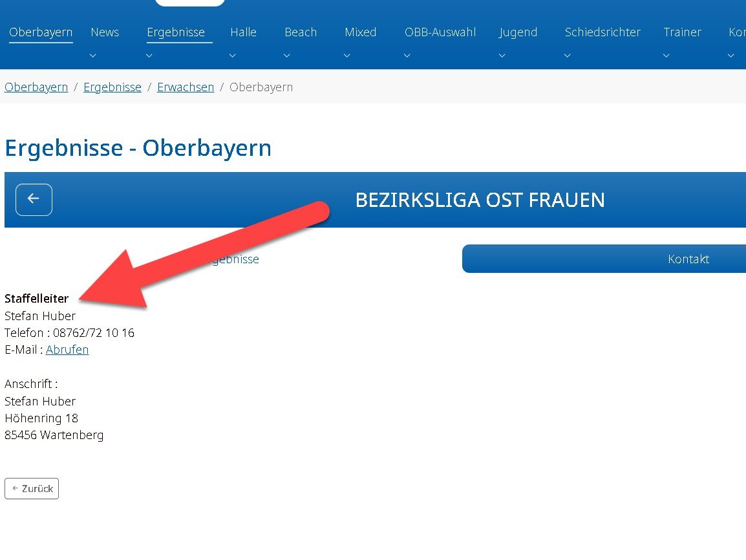Open the Jugend menu item
Screen dimensions: 746x560
coord(518,32)
